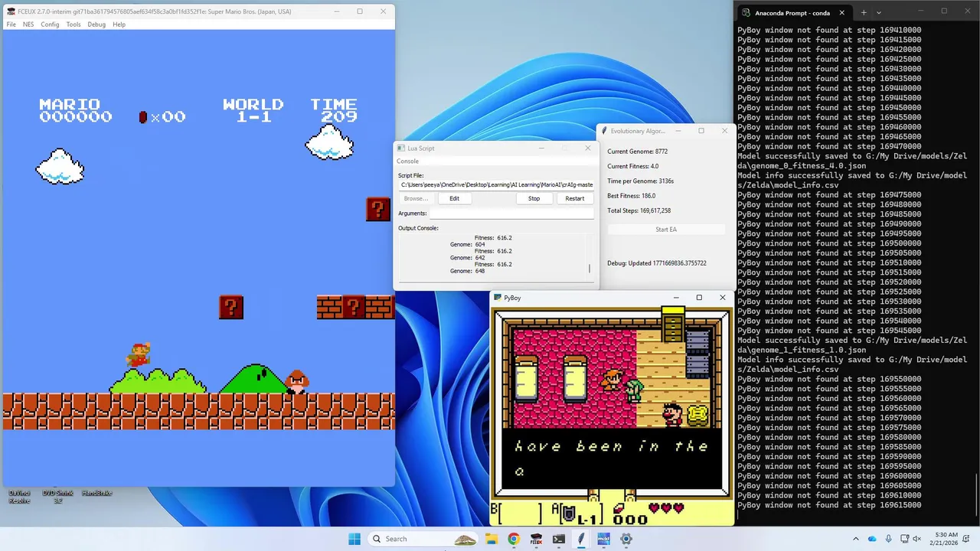Click Stop in the Lua Script window
Screen dimensions: 980x551
click(x=534, y=198)
